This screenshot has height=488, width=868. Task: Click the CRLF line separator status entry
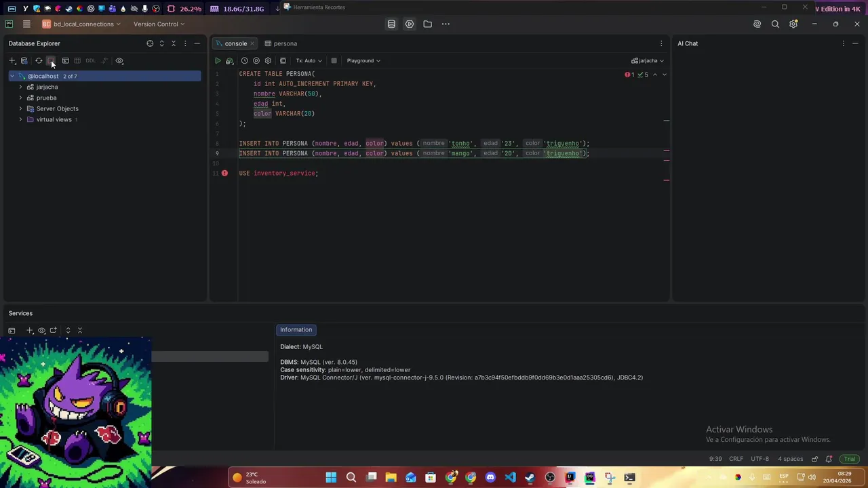click(736, 459)
